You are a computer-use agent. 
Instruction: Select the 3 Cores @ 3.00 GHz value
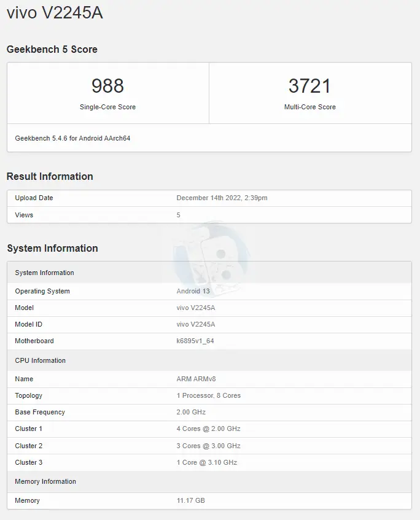click(208, 446)
